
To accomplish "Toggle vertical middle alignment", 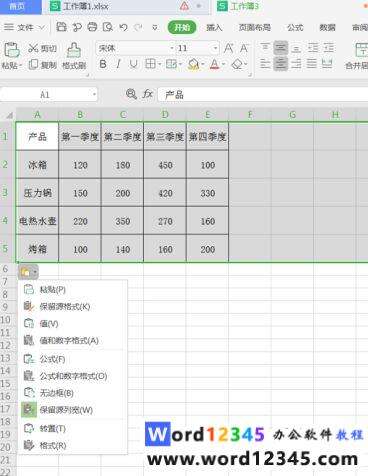I will point(281,48).
